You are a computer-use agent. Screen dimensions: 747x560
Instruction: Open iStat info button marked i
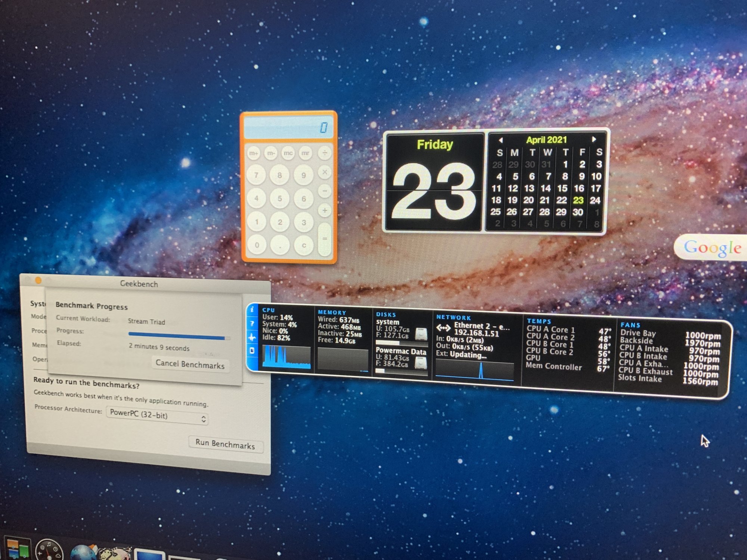pyautogui.click(x=252, y=309)
